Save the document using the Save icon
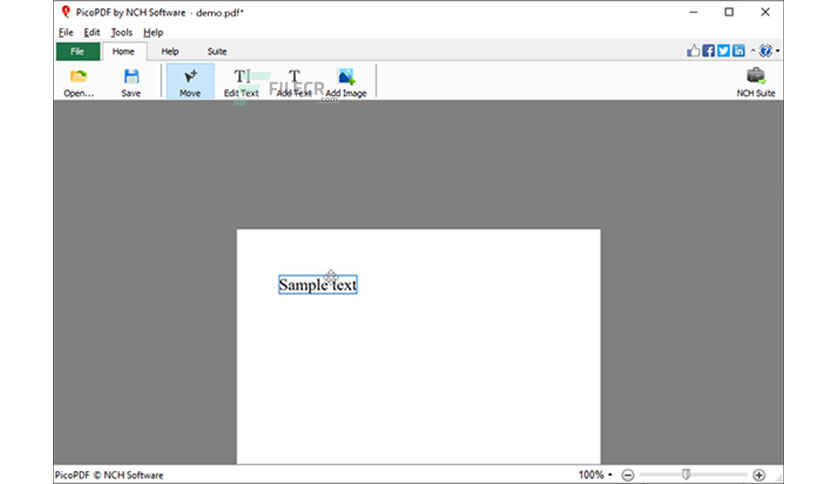Viewport: 836px width, 484px height. tap(131, 81)
